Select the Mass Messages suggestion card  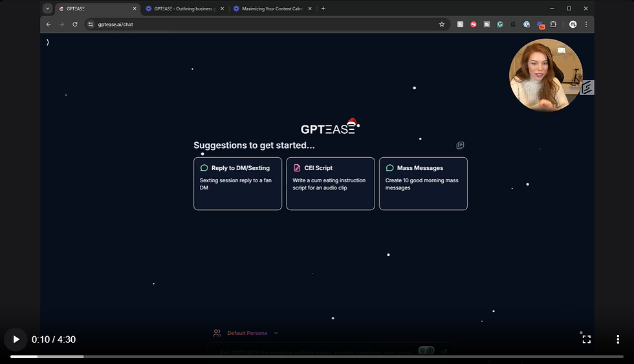click(423, 184)
